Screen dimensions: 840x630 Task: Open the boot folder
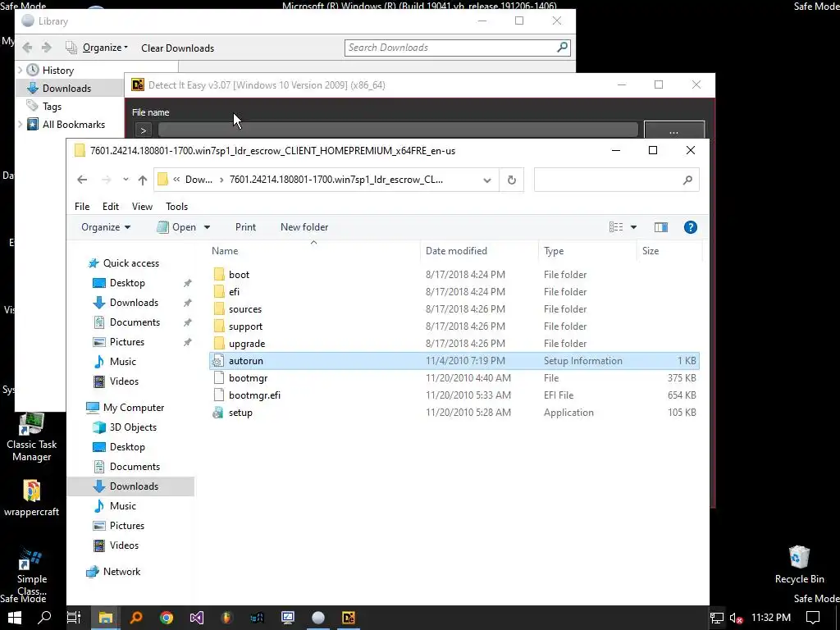pos(239,274)
